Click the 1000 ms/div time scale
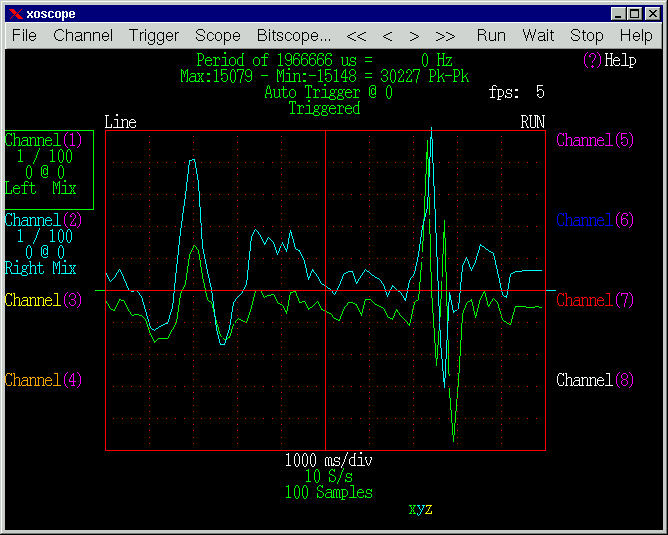 pyautogui.click(x=329, y=461)
